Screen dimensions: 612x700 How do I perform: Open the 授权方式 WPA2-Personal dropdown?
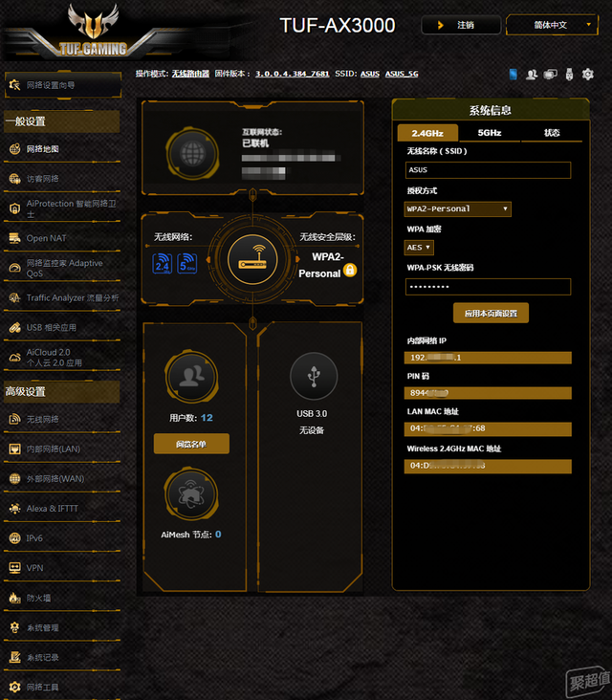coord(457,208)
